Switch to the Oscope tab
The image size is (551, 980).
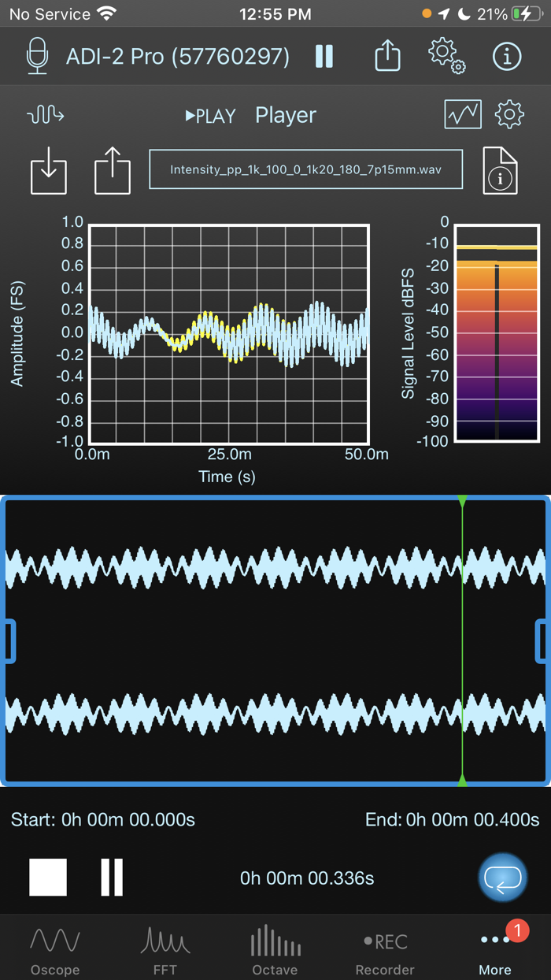(x=55, y=949)
